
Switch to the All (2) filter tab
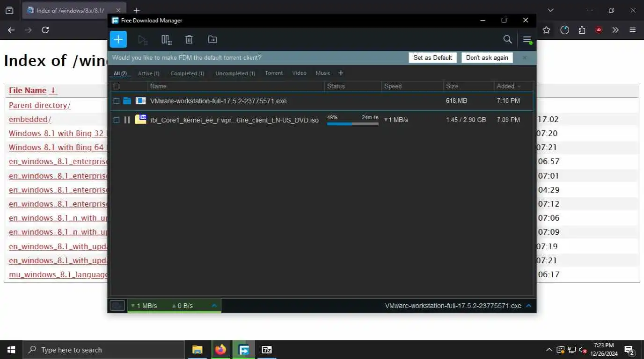120,73
